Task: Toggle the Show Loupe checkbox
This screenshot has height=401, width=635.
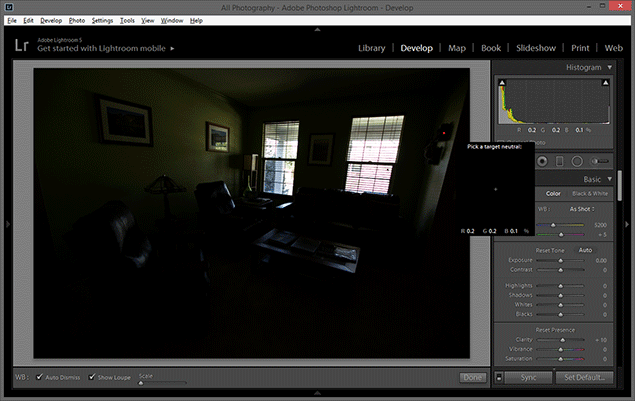Action: click(93, 378)
